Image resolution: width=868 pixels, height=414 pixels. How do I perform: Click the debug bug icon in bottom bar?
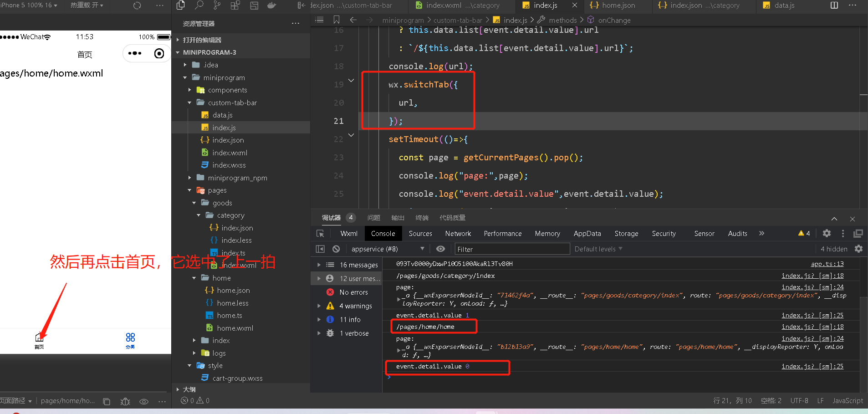125,401
